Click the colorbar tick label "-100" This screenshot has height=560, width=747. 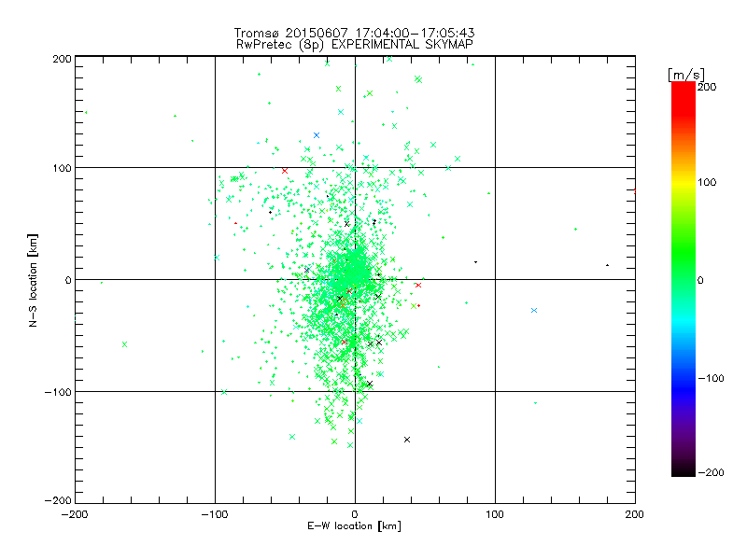coord(711,379)
